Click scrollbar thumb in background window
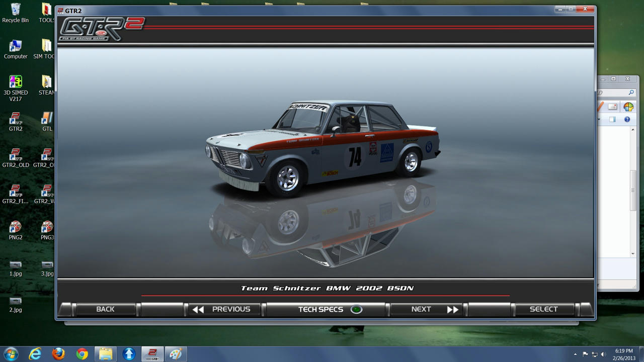 point(633,190)
